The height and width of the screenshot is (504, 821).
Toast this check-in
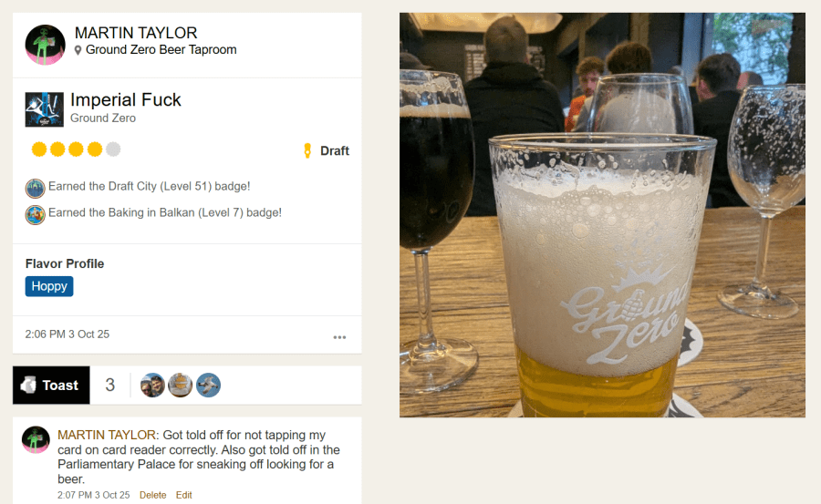[51, 386]
